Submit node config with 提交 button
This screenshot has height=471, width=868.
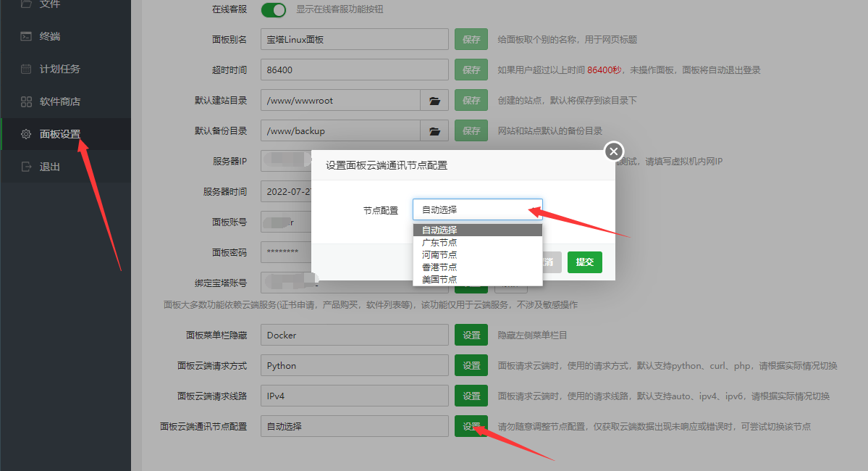tap(584, 262)
